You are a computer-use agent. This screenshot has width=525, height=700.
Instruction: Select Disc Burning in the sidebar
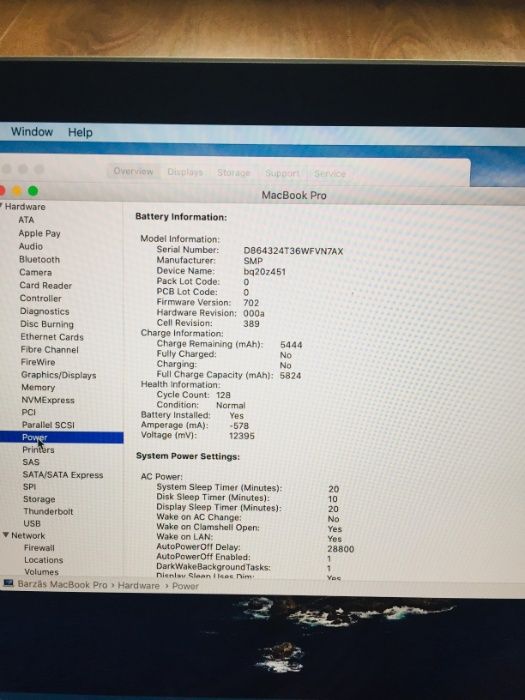[47, 324]
